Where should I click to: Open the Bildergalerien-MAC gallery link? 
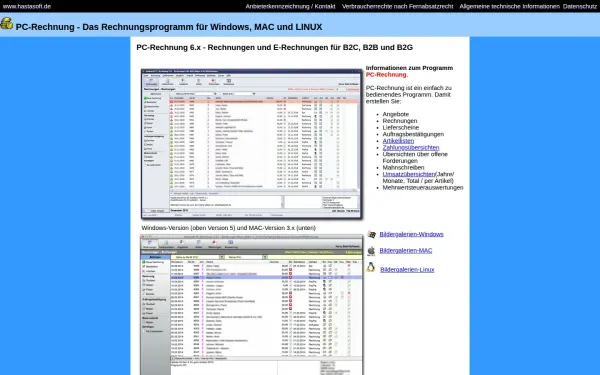(406, 251)
